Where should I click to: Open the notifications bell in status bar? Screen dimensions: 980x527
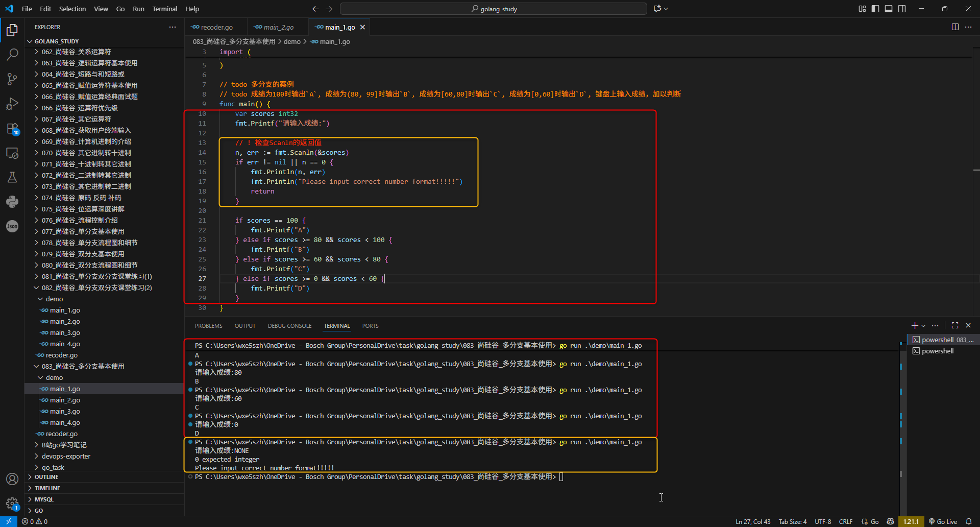click(x=969, y=521)
